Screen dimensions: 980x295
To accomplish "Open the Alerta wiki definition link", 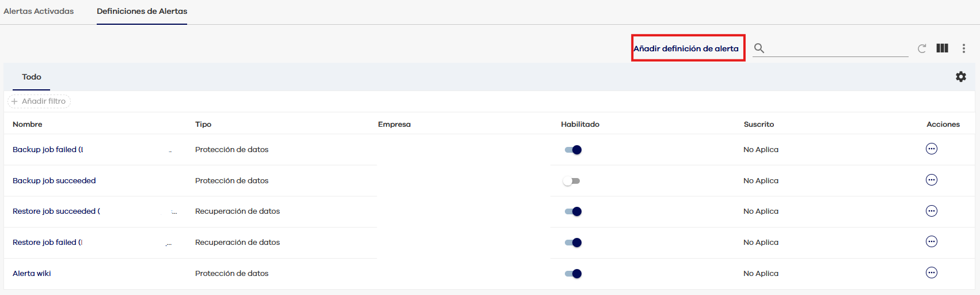I will (32, 273).
